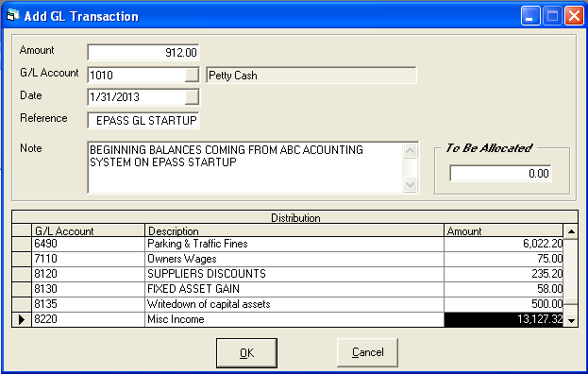Click the Note scrollbar down arrow
The height and width of the screenshot is (374, 588).
coord(411,184)
